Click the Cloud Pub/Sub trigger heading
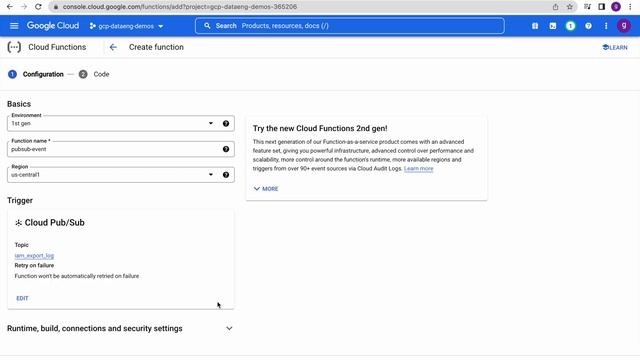 pyautogui.click(x=54, y=222)
